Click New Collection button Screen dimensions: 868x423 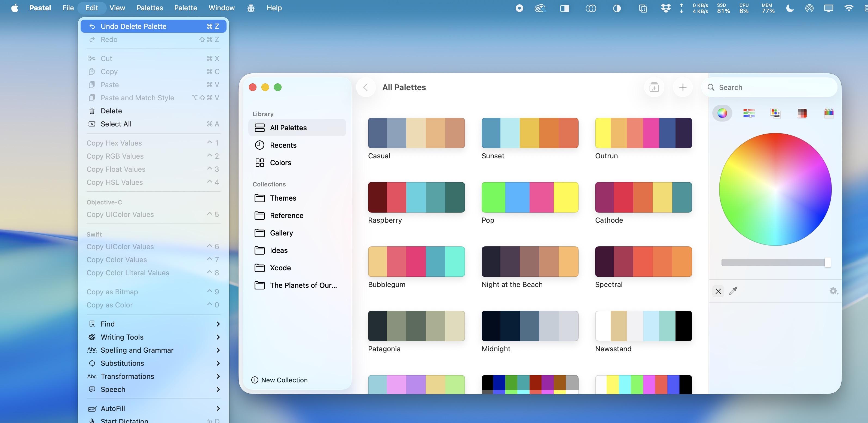click(279, 380)
